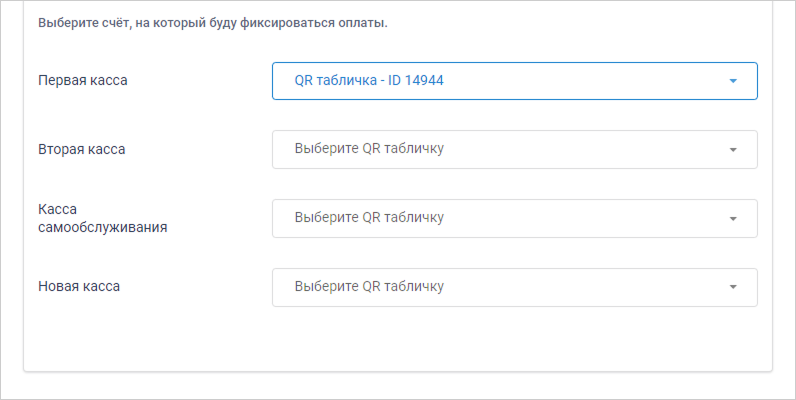Click the placeholder text in Касса самообслуживания field
Image resolution: width=796 pixels, height=400 pixels.
tap(369, 218)
